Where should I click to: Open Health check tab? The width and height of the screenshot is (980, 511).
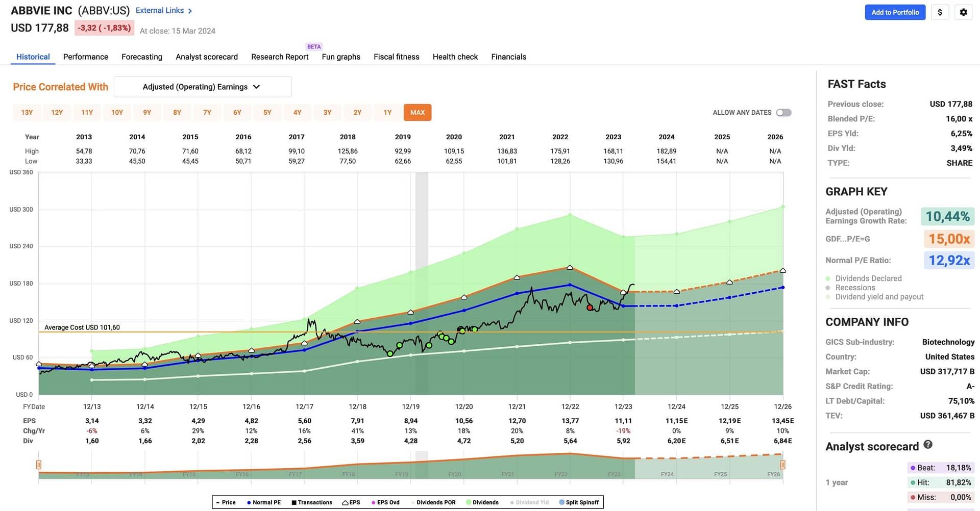pyautogui.click(x=455, y=57)
